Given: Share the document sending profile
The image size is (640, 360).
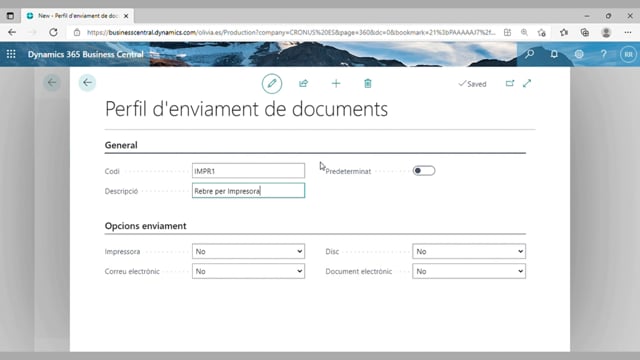Looking at the screenshot, I should click(303, 84).
